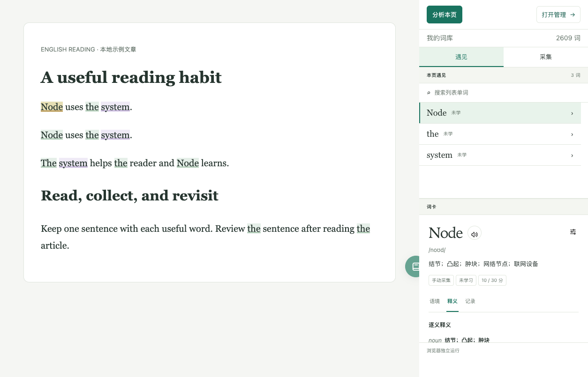This screenshot has width=588, height=377.
Task: Click the 我的词库 label
Action: (440, 38)
